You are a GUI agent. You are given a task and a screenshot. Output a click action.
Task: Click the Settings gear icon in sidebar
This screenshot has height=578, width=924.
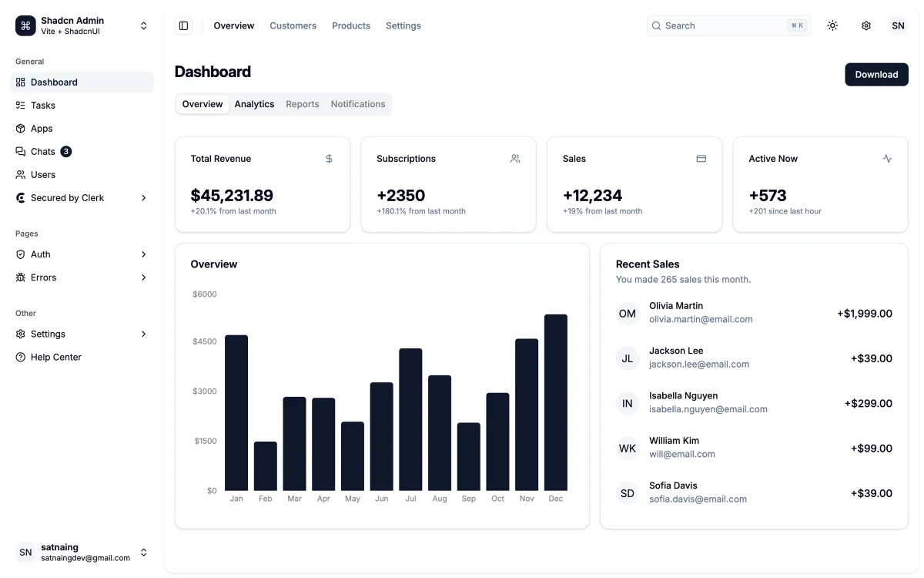point(21,334)
